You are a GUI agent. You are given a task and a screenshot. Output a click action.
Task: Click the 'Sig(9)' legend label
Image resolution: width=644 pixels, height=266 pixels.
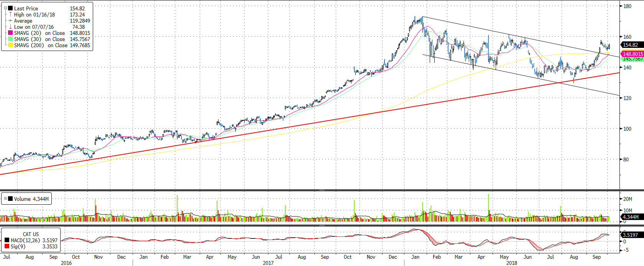tap(18, 246)
